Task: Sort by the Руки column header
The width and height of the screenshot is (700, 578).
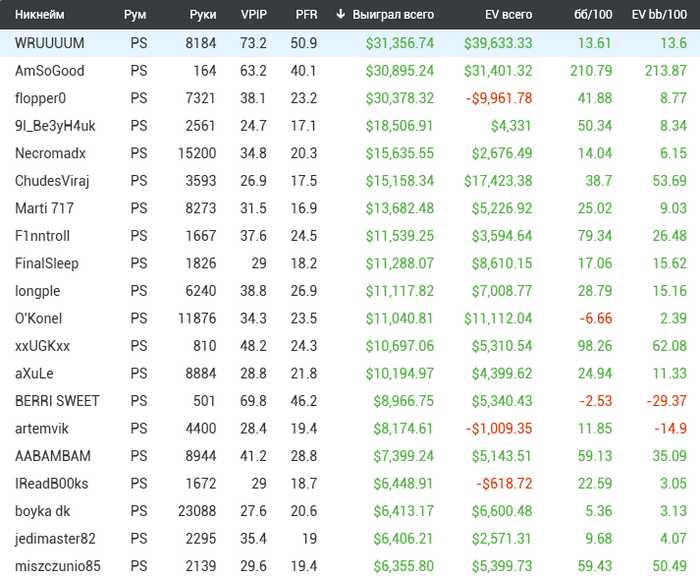Action: 203,15
